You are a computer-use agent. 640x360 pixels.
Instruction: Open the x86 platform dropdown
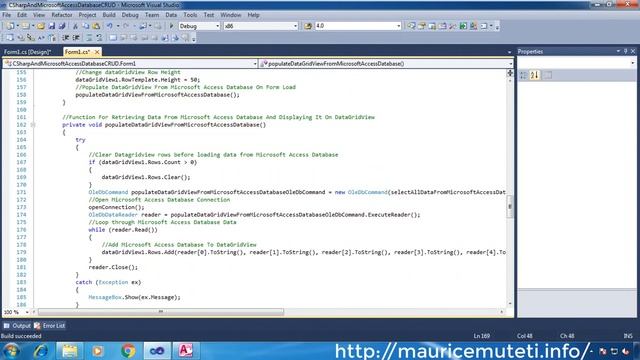click(x=296, y=26)
